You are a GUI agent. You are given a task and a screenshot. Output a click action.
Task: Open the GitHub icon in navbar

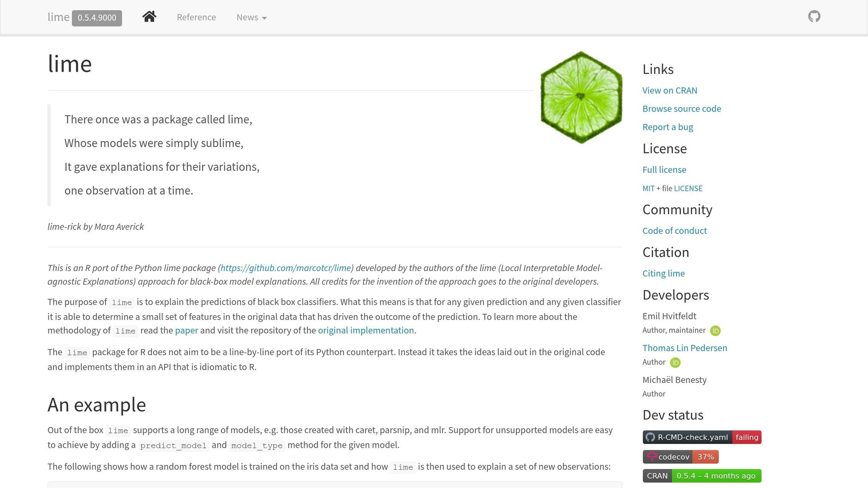pyautogui.click(x=814, y=17)
